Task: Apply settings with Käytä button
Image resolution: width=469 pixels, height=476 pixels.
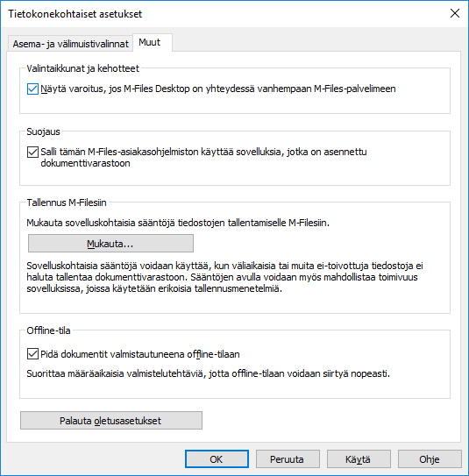Action: click(359, 459)
